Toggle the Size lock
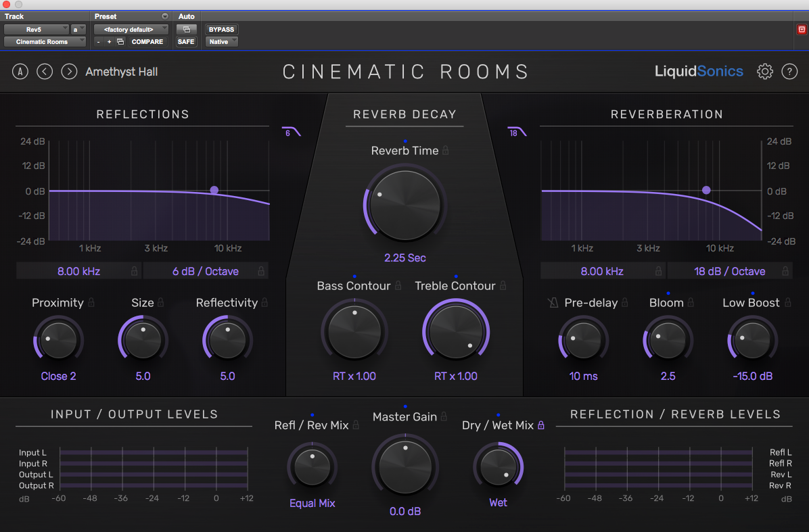Image resolution: width=809 pixels, height=532 pixels. (160, 303)
